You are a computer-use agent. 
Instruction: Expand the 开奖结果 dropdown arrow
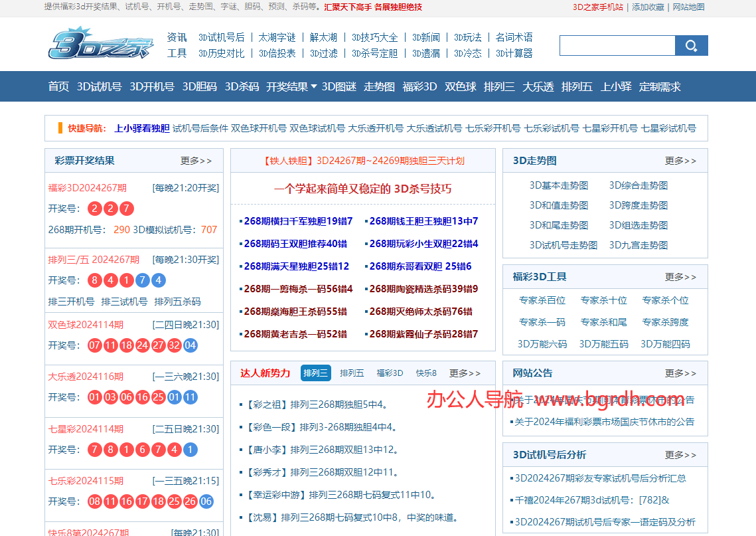click(x=314, y=86)
